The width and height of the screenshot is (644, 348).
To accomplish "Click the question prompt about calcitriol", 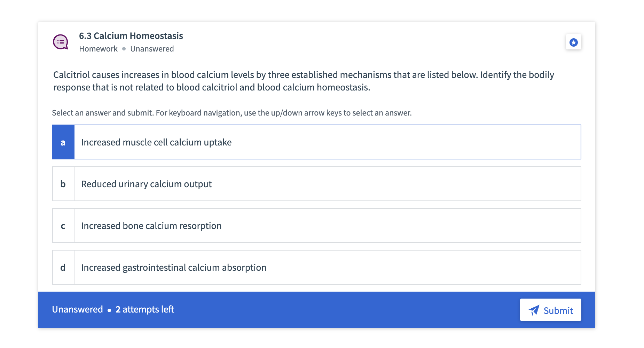I will coord(304,81).
